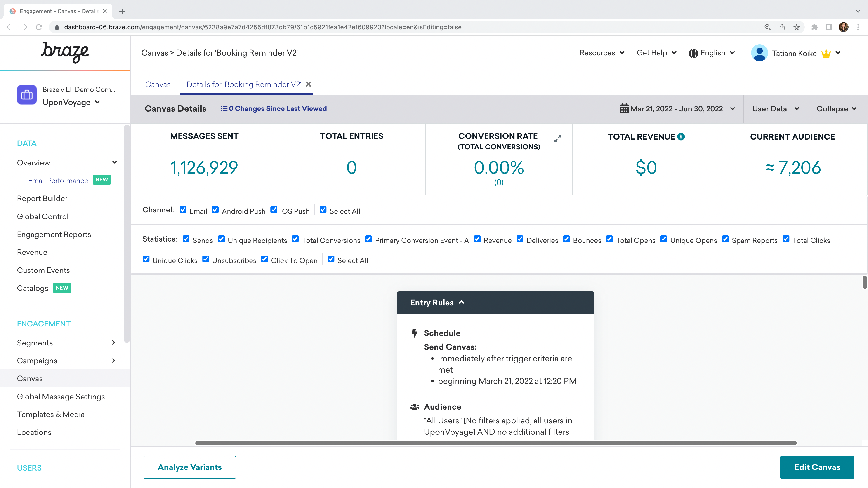
Task: Open the Canvas tab
Action: tap(157, 84)
